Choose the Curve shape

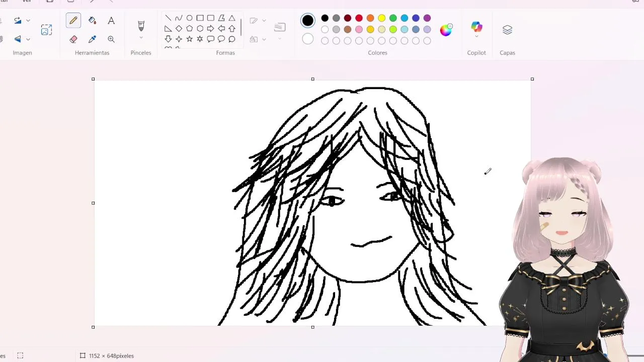tap(179, 18)
